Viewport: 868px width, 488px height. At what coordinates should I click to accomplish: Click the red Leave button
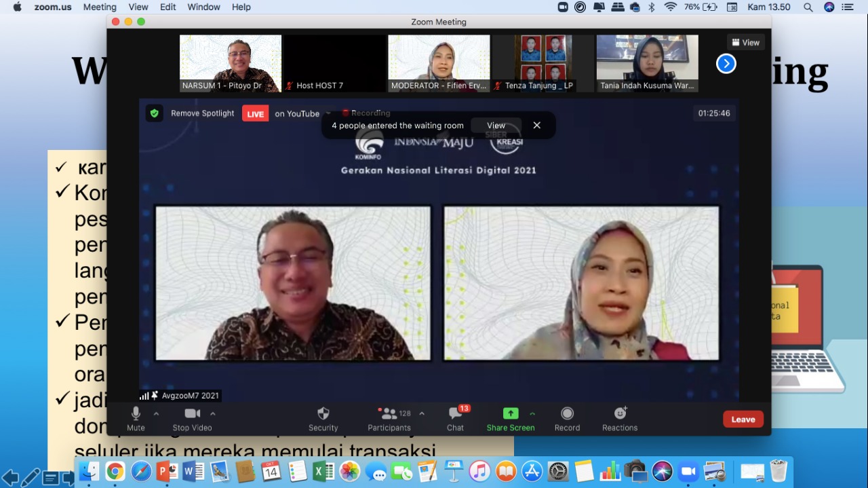point(743,419)
